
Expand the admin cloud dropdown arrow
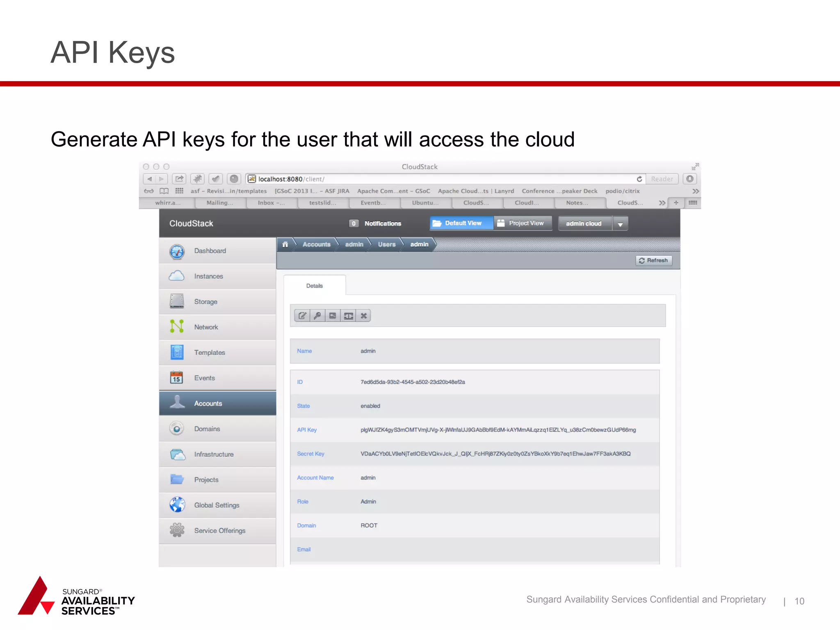(620, 224)
